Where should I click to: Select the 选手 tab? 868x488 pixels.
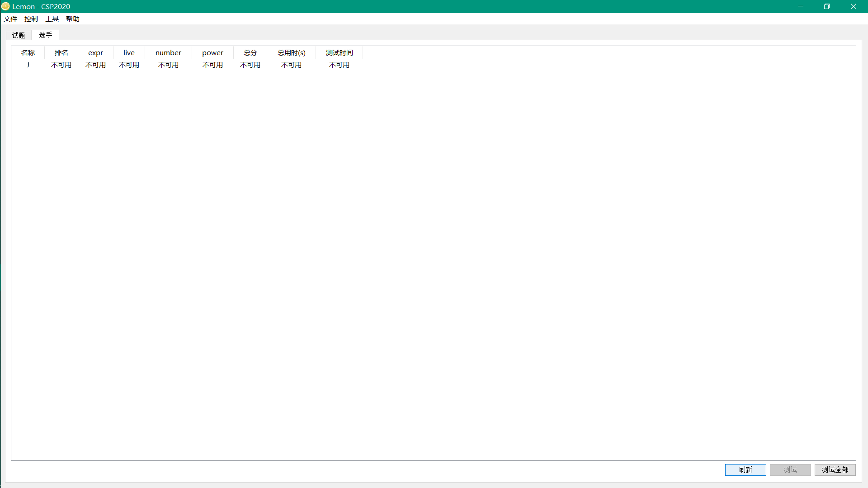pyautogui.click(x=45, y=35)
